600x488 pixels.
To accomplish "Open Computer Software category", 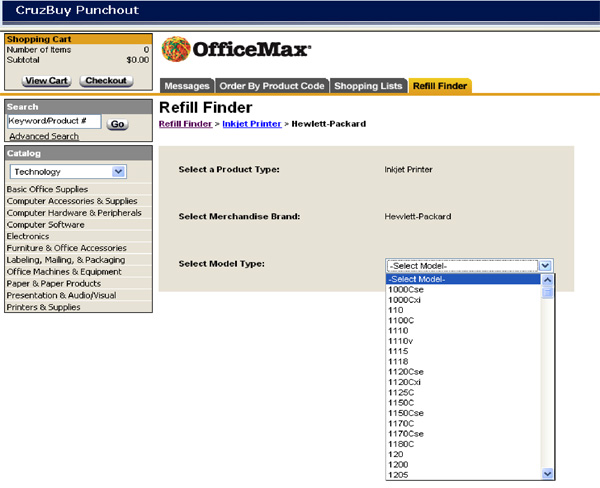I will point(46,225).
